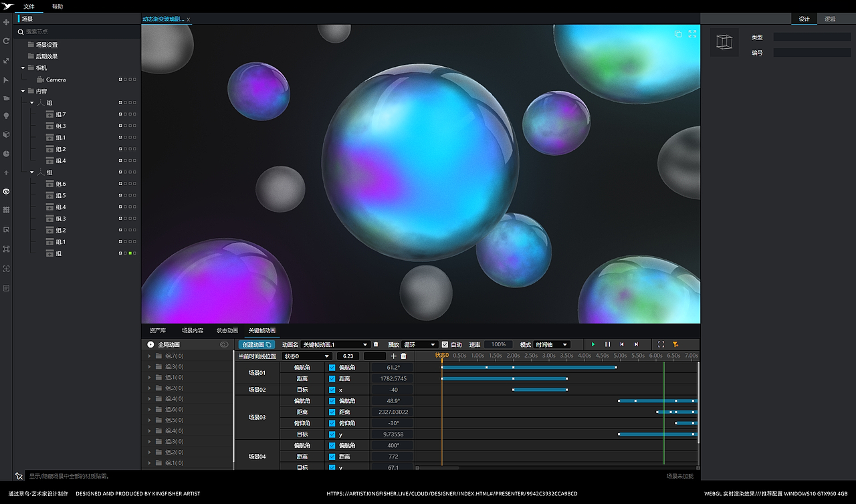Image resolution: width=856 pixels, height=504 pixels.
Task: Click the show/hide textures icon at bottom-left
Action: point(19,476)
